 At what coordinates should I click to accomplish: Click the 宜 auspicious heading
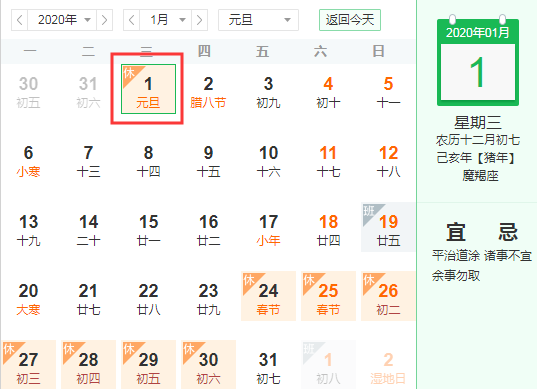coord(456,232)
